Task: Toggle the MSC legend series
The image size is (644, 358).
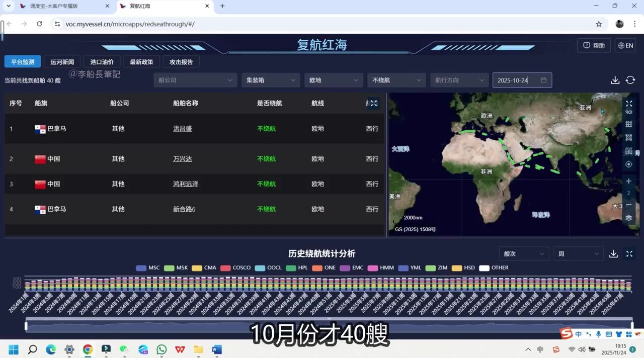Action: (x=148, y=268)
